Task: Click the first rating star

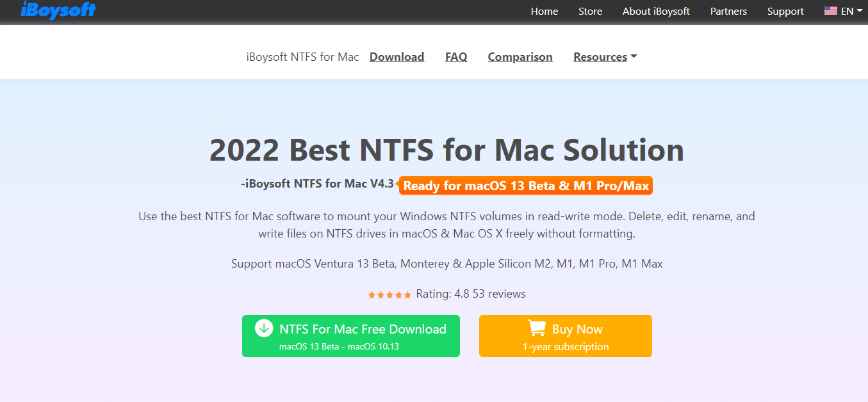Action: coord(372,294)
